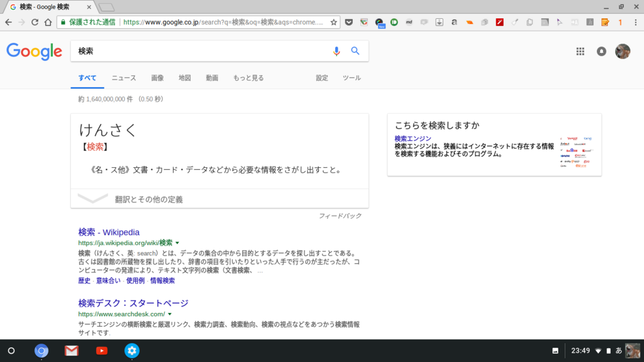The height and width of the screenshot is (362, 644).
Task: Open the notifications bell
Action: (x=602, y=52)
